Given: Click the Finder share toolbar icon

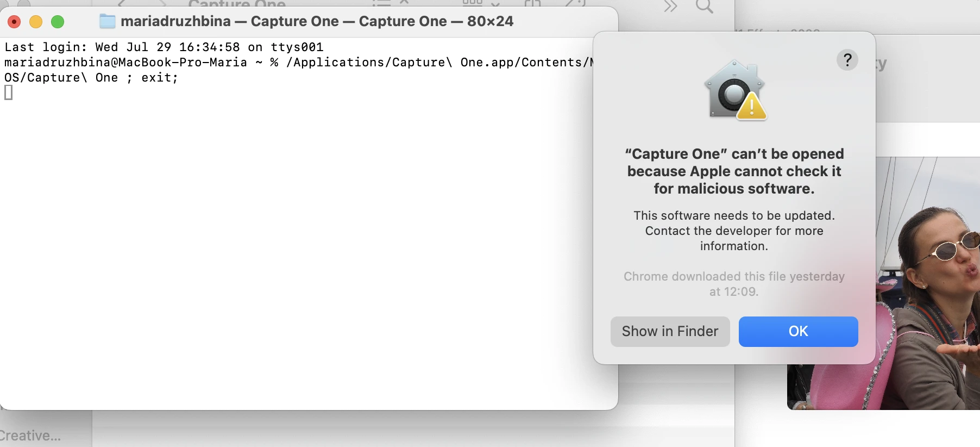Looking at the screenshot, I should click(533, 3).
